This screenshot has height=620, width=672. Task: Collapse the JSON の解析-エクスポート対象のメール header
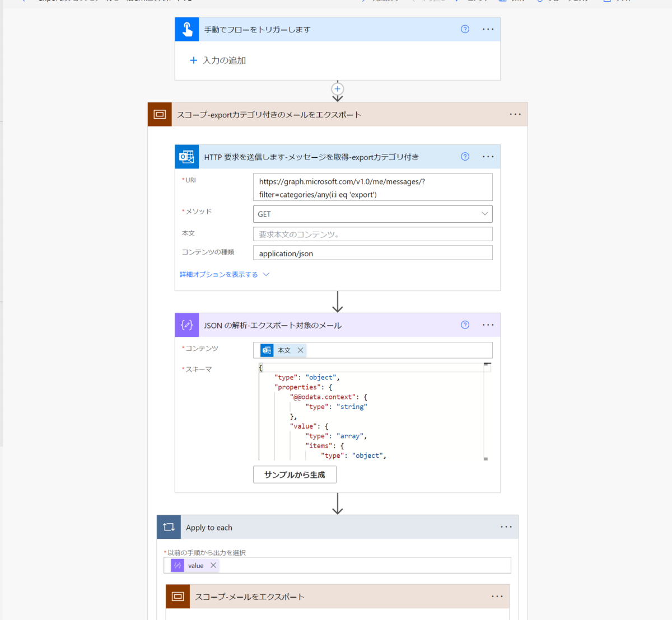point(337,325)
